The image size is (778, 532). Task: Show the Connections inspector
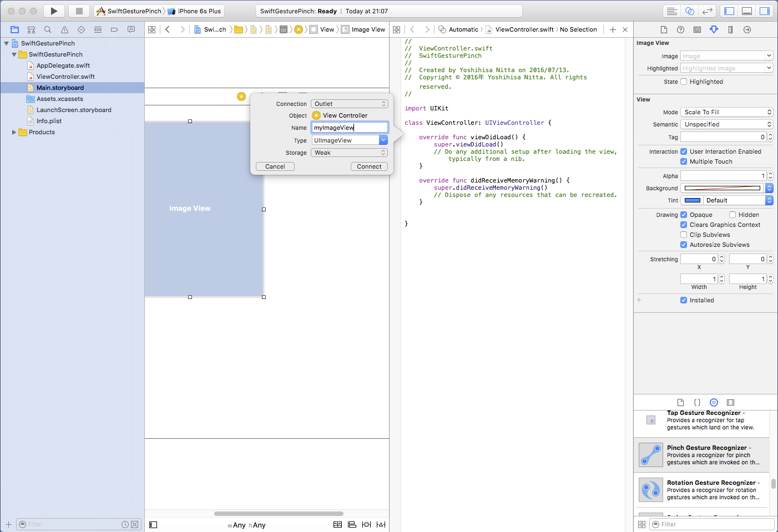pos(747,29)
